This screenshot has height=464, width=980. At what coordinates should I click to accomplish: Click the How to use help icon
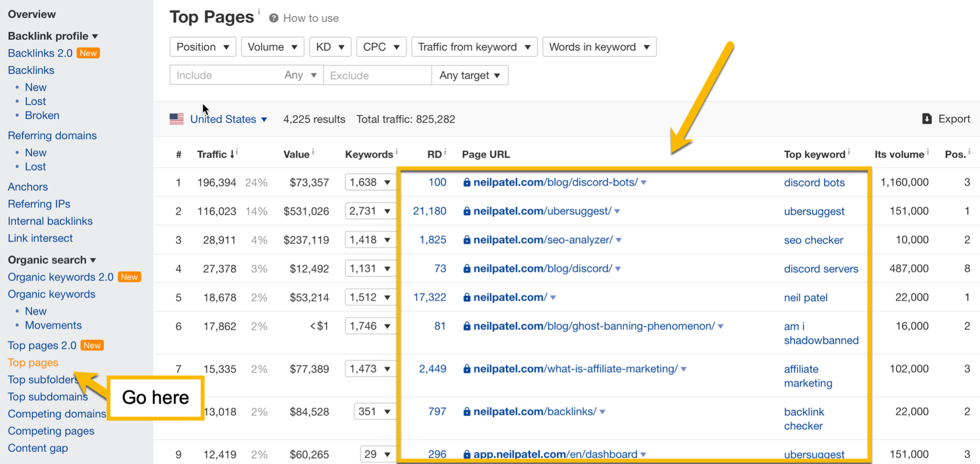pyautogui.click(x=274, y=18)
